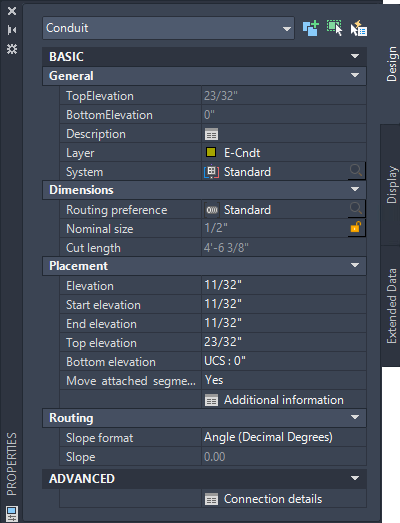Switch to the Display tab
The height and width of the screenshot is (523, 400).
tap(391, 185)
